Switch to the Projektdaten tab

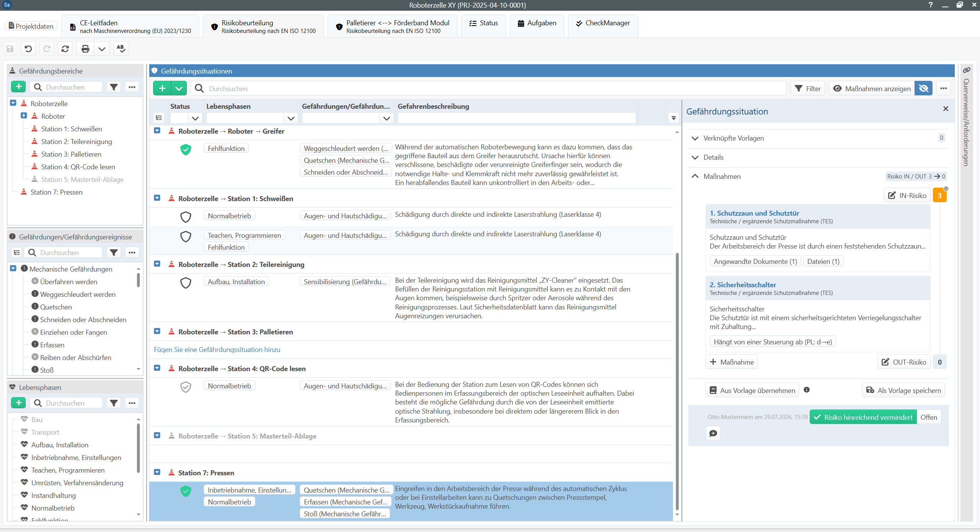tap(31, 26)
